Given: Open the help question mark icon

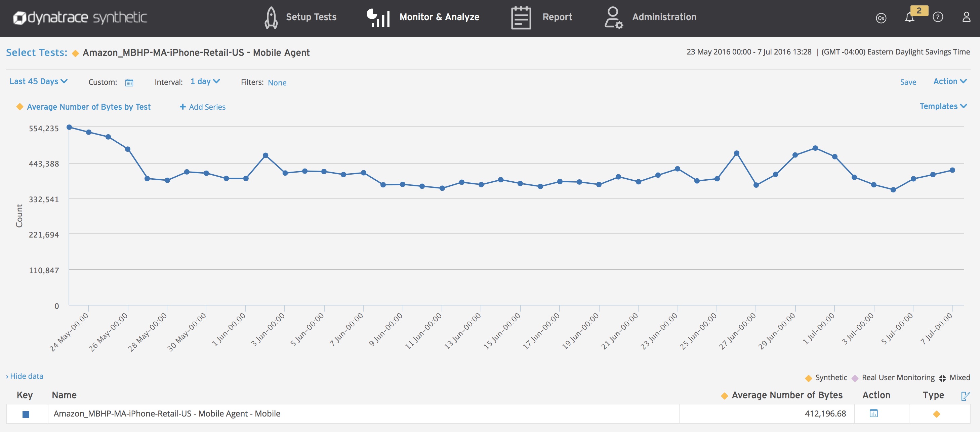Looking at the screenshot, I should tap(938, 17).
